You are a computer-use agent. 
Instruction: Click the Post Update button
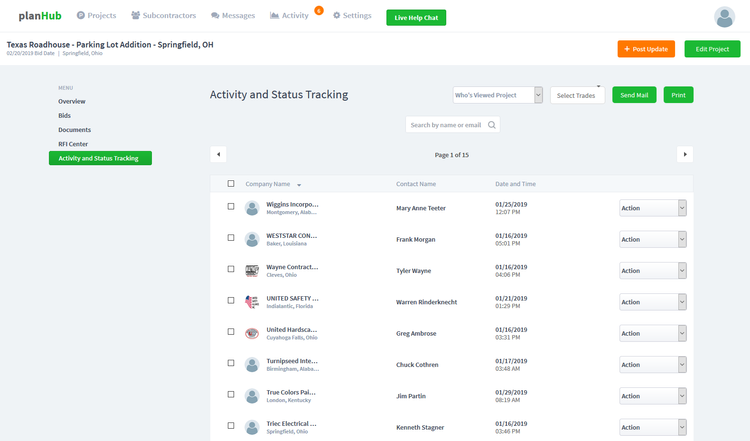[646, 49]
